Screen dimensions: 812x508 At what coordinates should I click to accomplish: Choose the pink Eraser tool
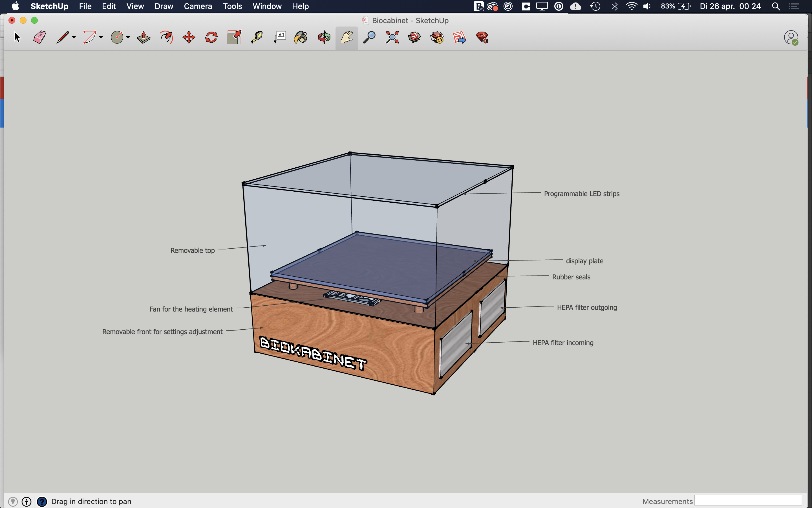[39, 37]
